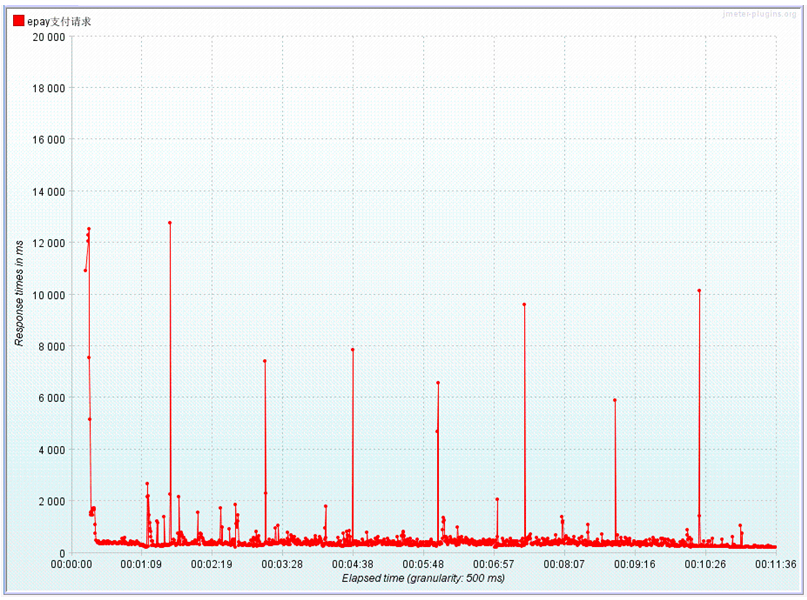
Task: Click the first data point near 10 900 ms
Action: pos(85,271)
